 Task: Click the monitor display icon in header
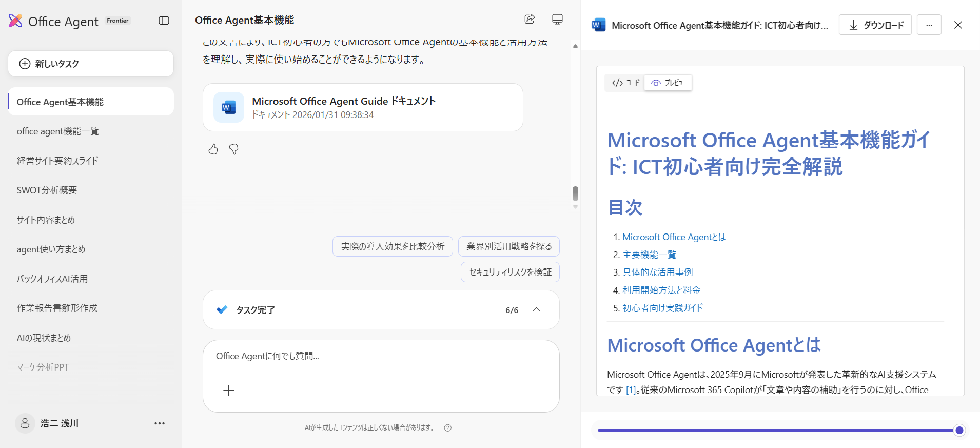557,20
